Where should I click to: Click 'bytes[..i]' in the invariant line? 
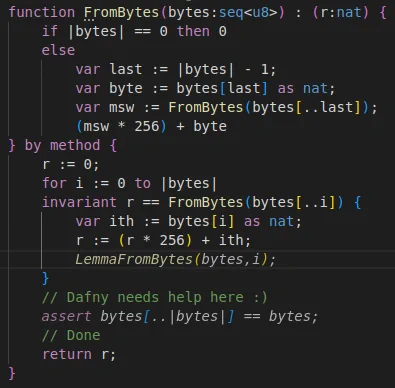293,202
